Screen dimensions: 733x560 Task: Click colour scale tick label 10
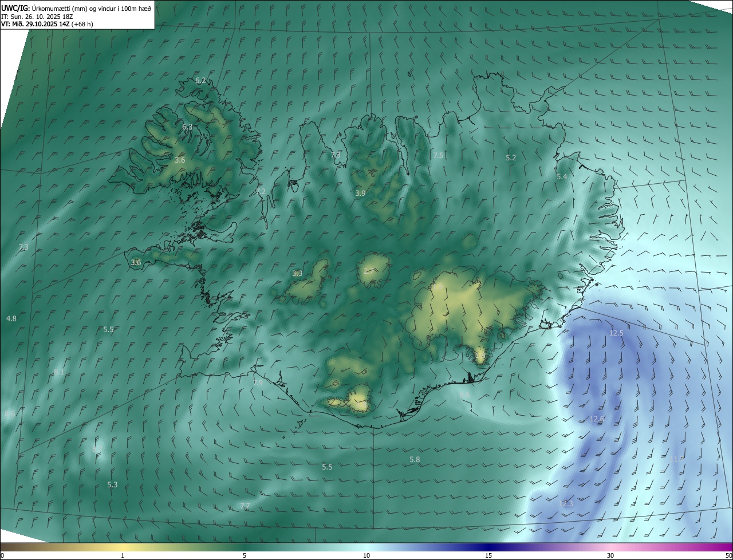pyautogui.click(x=366, y=555)
